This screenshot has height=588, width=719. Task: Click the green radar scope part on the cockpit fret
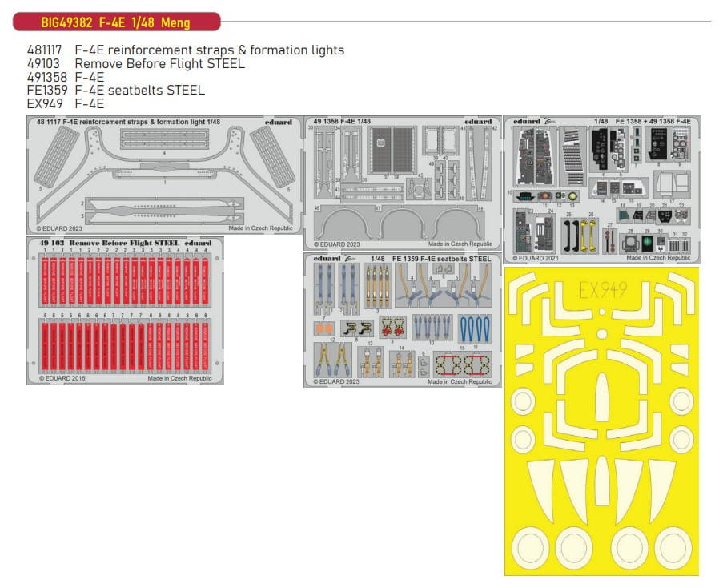tap(647, 244)
